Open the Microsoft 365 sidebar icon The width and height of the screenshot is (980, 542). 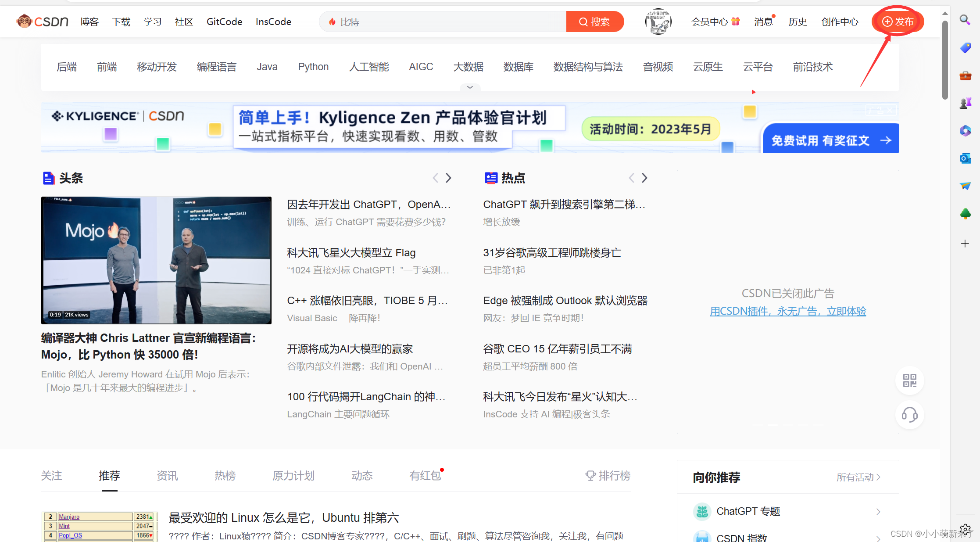[965, 131]
